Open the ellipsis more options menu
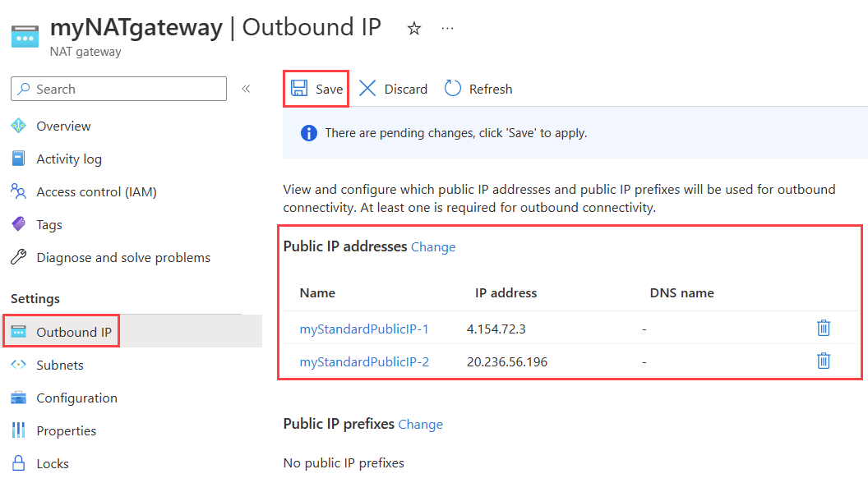868x483 pixels. point(447,29)
